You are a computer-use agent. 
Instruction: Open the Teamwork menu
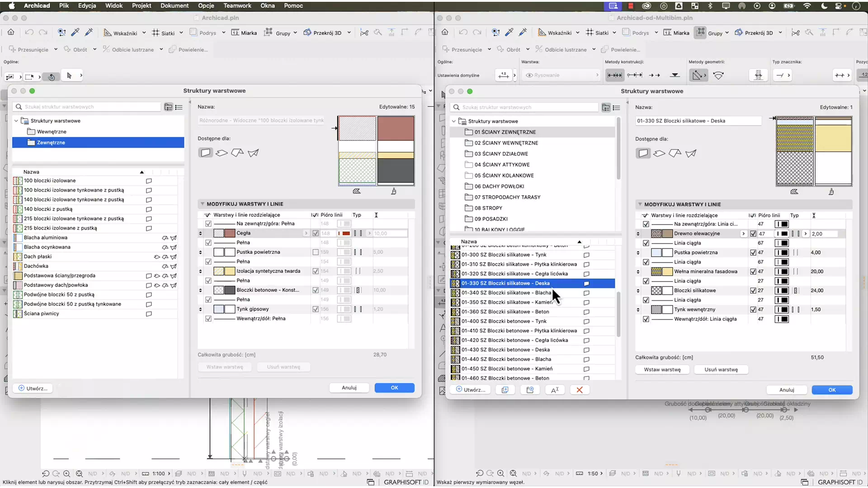237,6
